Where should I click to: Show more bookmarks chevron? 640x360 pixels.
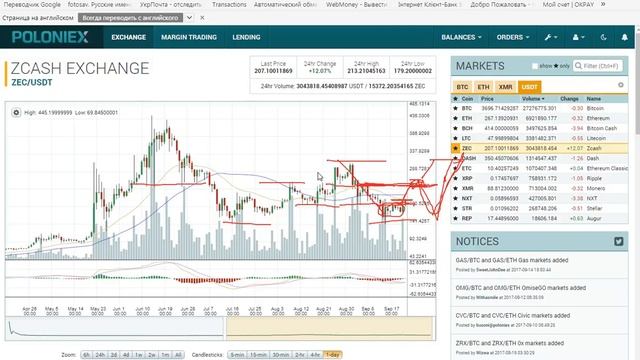[603, 4]
